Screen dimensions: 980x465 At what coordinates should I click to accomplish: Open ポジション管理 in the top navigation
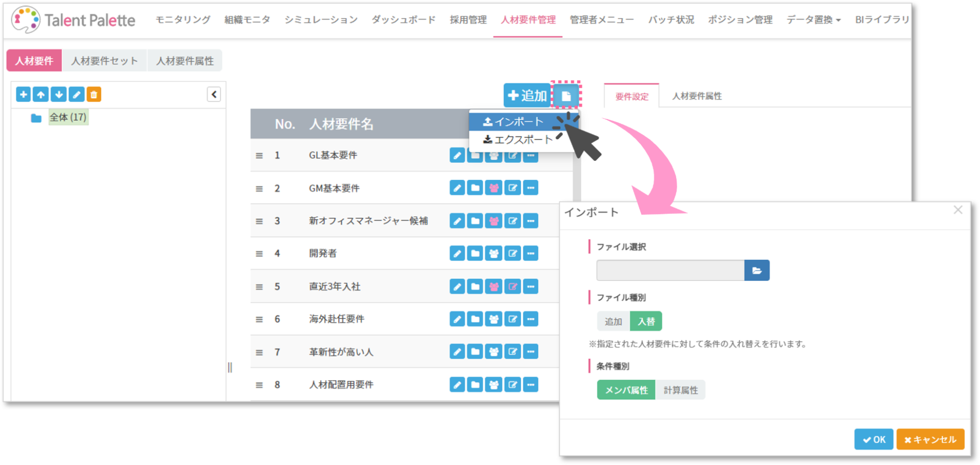[x=740, y=20]
